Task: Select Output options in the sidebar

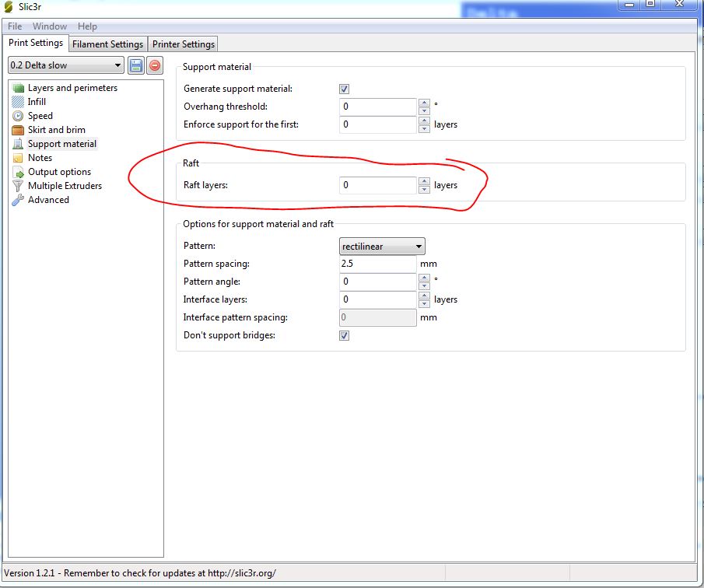Action: pos(59,172)
